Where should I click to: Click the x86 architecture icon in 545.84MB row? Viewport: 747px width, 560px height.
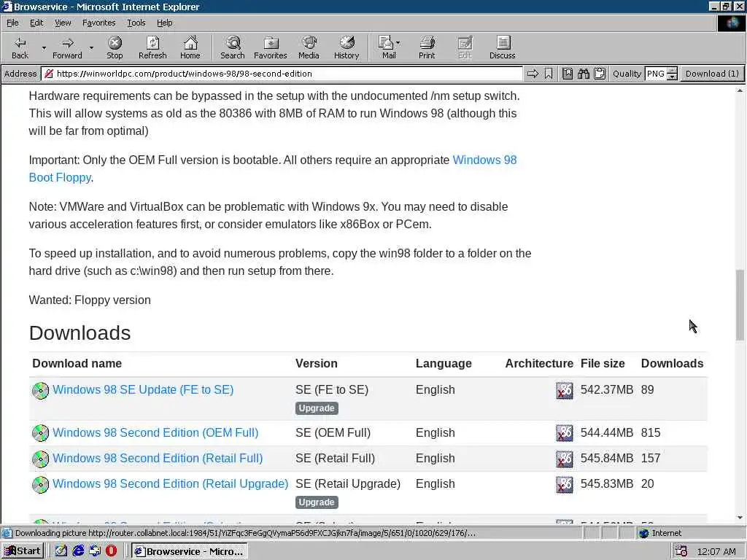(565, 459)
